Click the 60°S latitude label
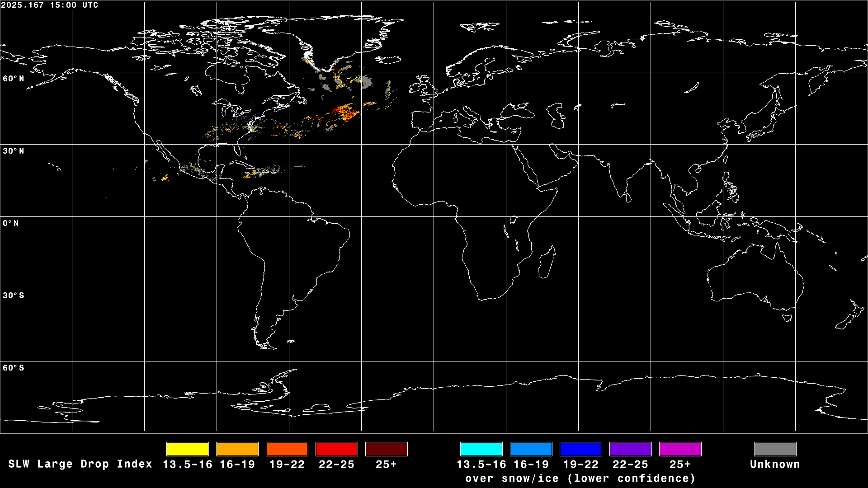Image resolution: width=868 pixels, height=488 pixels. (14, 368)
